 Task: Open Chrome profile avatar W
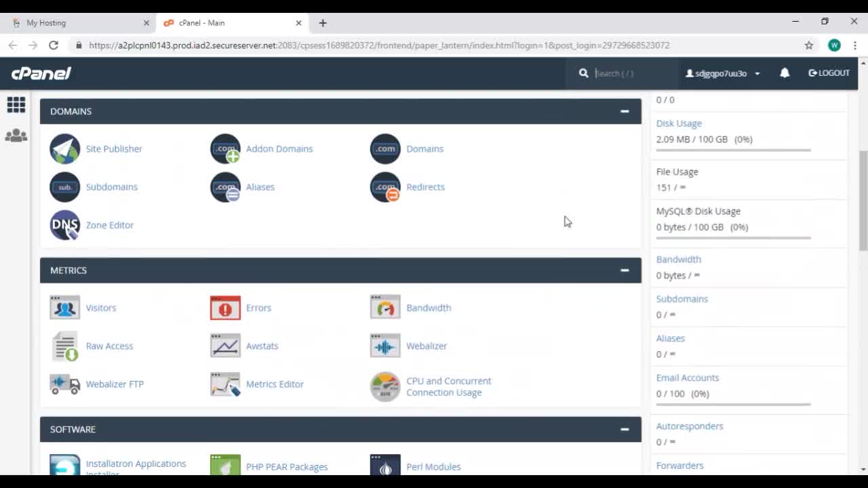point(834,45)
